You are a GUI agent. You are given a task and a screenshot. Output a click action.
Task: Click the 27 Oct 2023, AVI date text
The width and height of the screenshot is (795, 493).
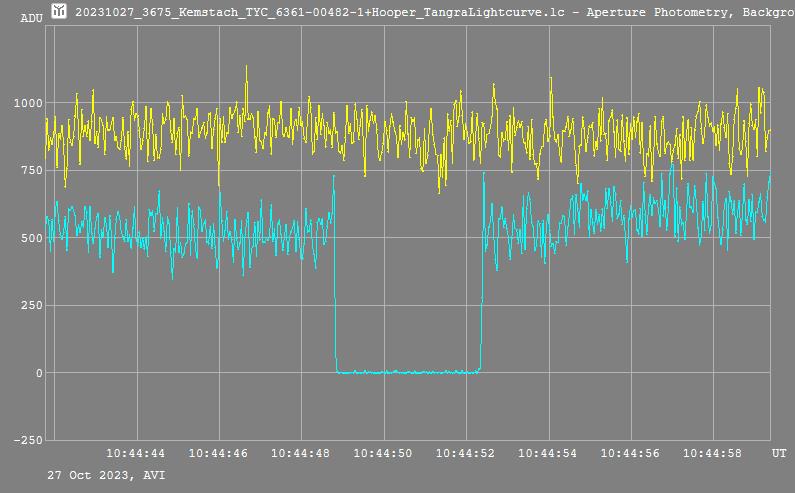click(x=106, y=476)
